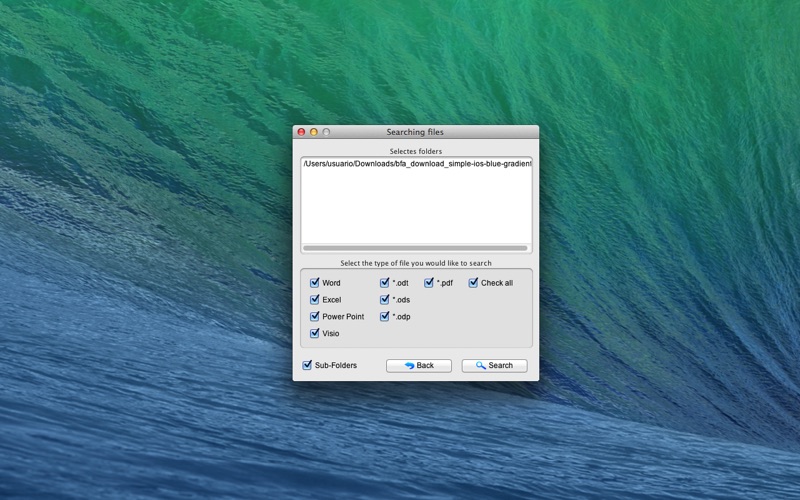Screen dimensions: 800x500
Task: Close the Searching files window
Action: pos(302,132)
